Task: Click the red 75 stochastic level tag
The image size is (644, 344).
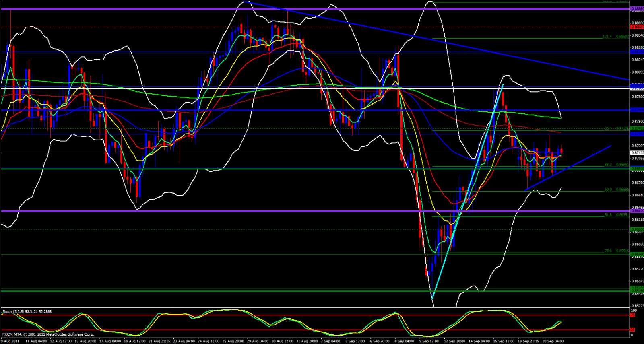Action: (633, 315)
